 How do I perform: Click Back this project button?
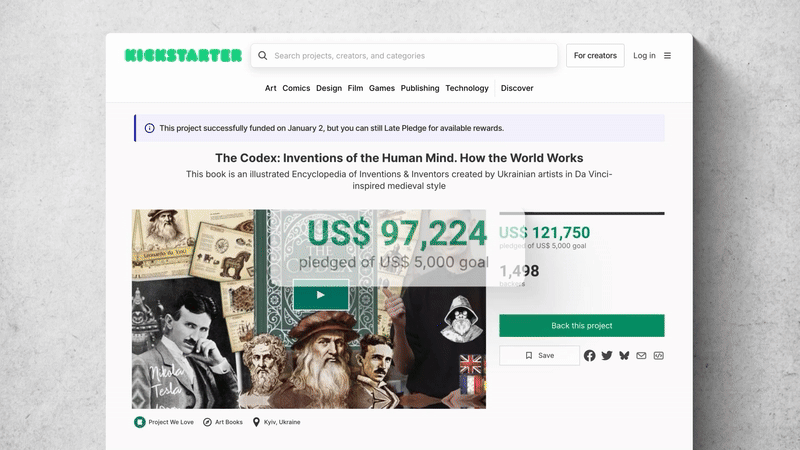tap(582, 326)
